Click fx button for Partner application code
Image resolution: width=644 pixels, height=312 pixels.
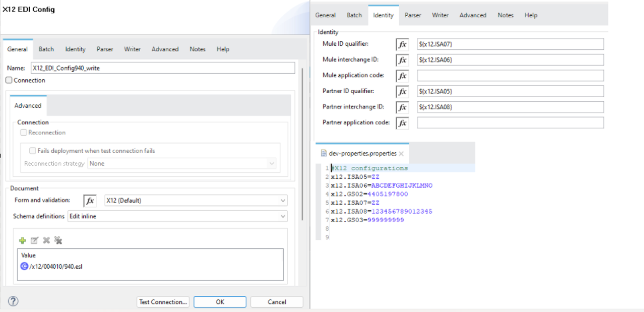[x=402, y=123]
